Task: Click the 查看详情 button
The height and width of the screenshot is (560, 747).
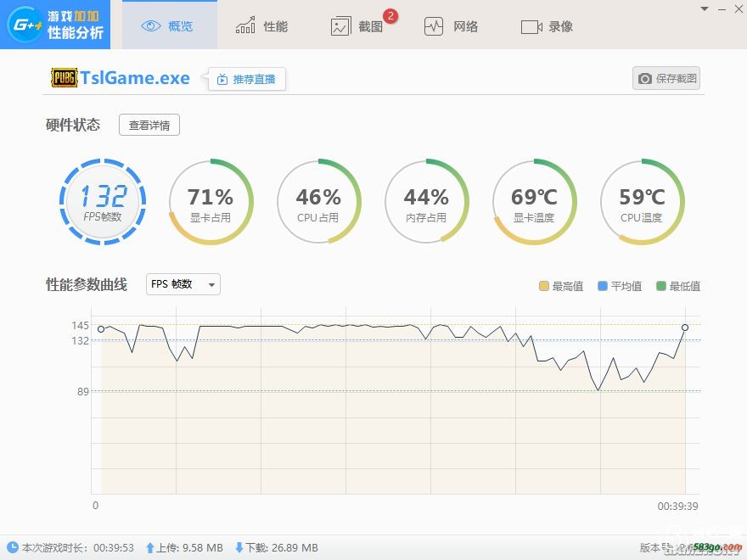Action: coord(149,126)
